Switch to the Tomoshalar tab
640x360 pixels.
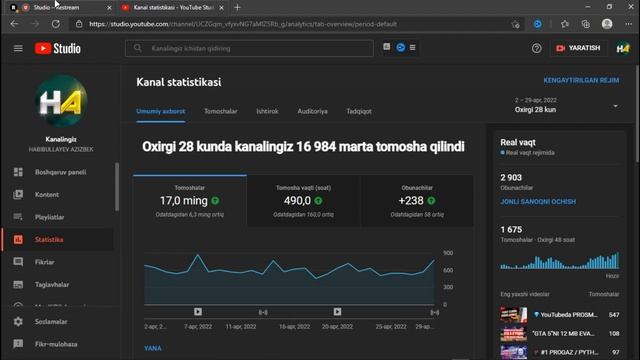point(220,111)
